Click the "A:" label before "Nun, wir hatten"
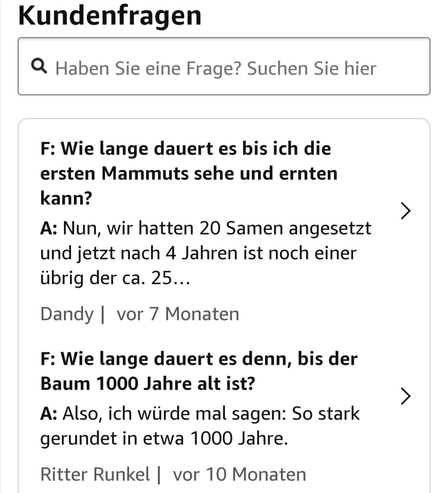This screenshot has width=448, height=493. pyautogui.click(x=49, y=228)
